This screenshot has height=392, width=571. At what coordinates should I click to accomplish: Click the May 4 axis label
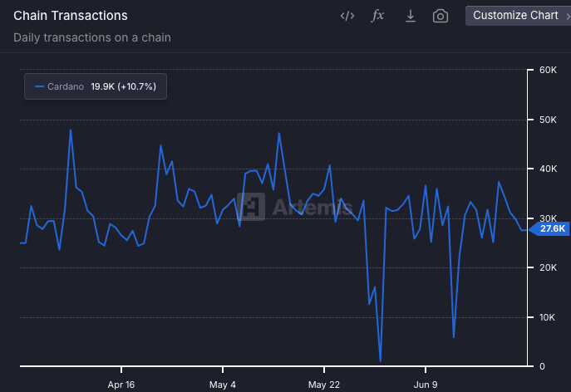[223, 385]
